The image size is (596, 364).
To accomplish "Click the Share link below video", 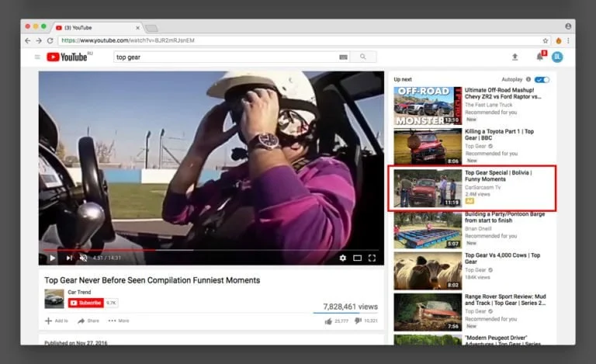I will tap(88, 321).
